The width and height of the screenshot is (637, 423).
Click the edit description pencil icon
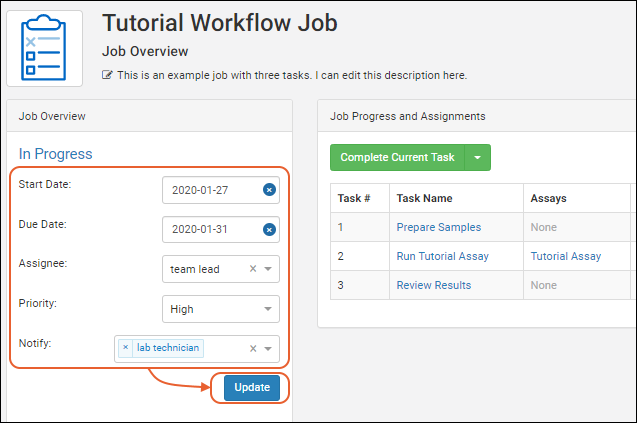108,75
